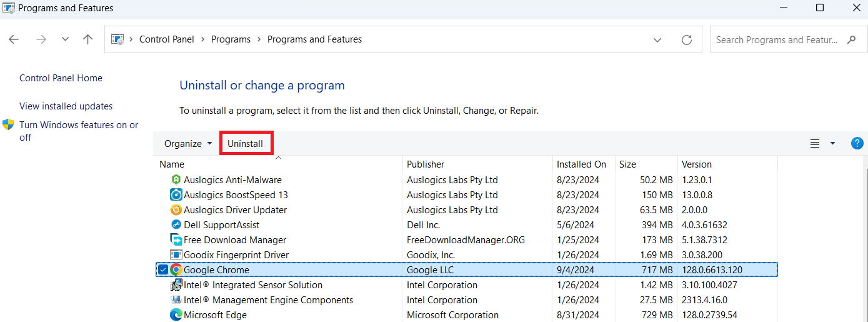This screenshot has height=322, width=868.
Task: Click the Control Panel icon in address bar
Action: pos(117,39)
